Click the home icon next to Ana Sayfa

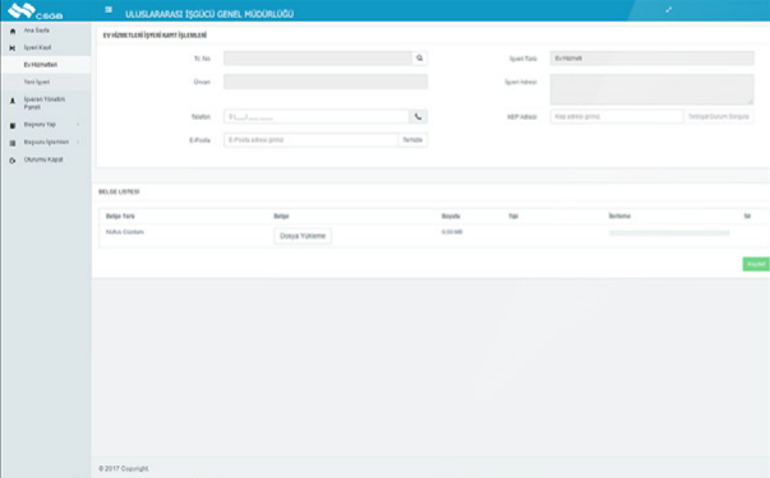tap(12, 31)
